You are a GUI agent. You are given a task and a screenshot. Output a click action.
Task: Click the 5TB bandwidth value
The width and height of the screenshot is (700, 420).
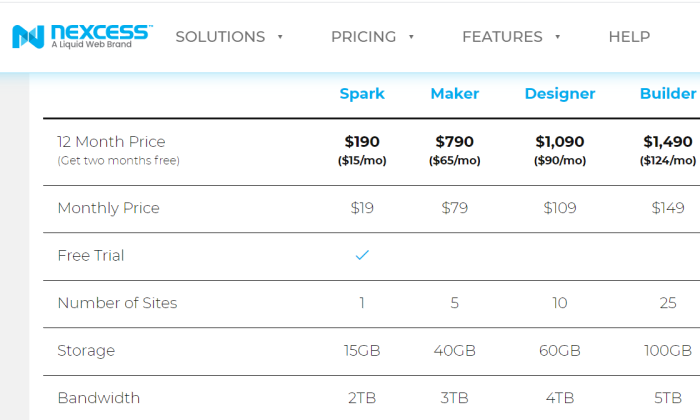pyautogui.click(x=668, y=398)
